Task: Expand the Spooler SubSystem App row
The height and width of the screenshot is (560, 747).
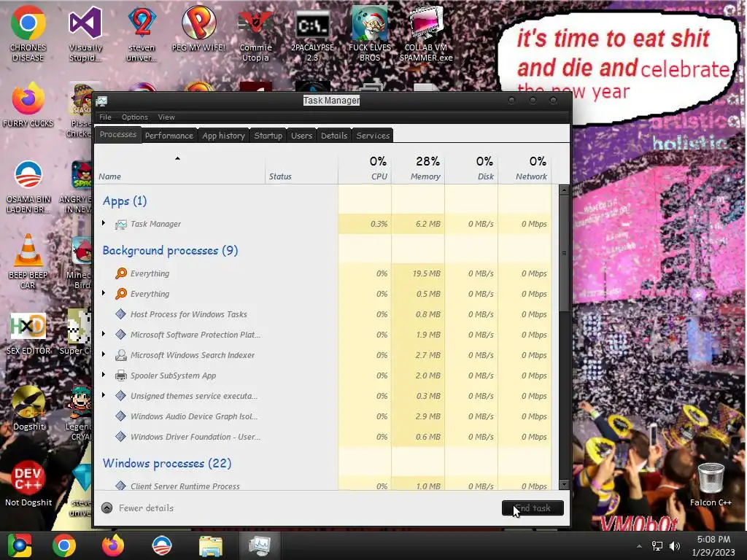Action: click(x=104, y=375)
